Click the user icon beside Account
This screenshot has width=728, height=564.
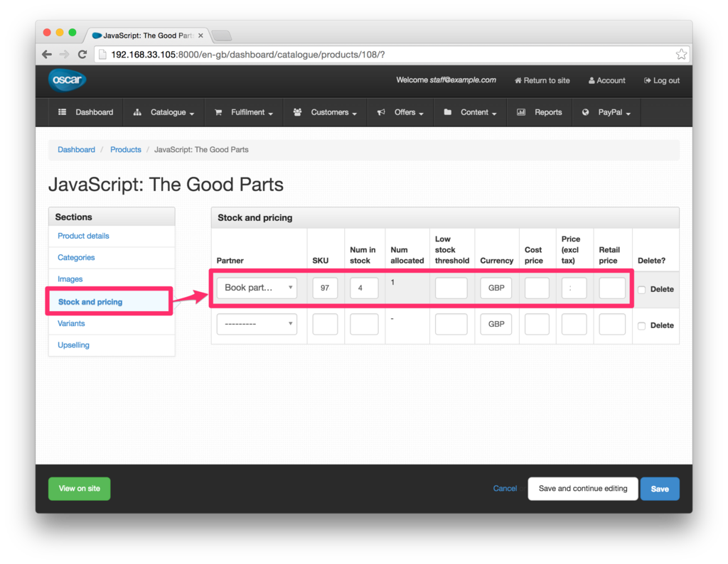coord(591,80)
